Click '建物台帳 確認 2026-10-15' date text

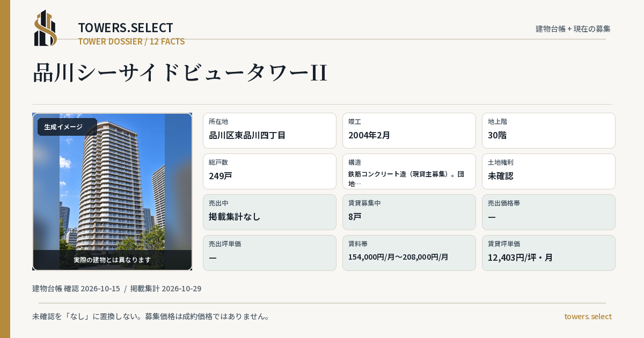coord(76,289)
